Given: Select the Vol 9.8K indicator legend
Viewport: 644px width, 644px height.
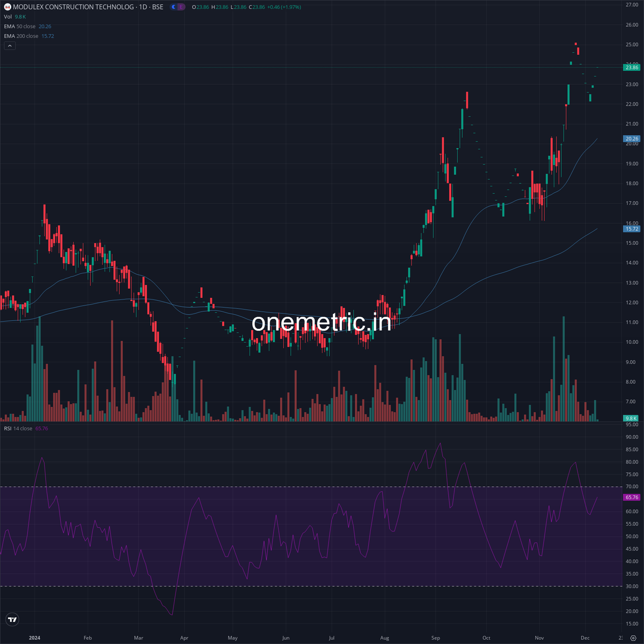Looking at the screenshot, I should [x=15, y=17].
